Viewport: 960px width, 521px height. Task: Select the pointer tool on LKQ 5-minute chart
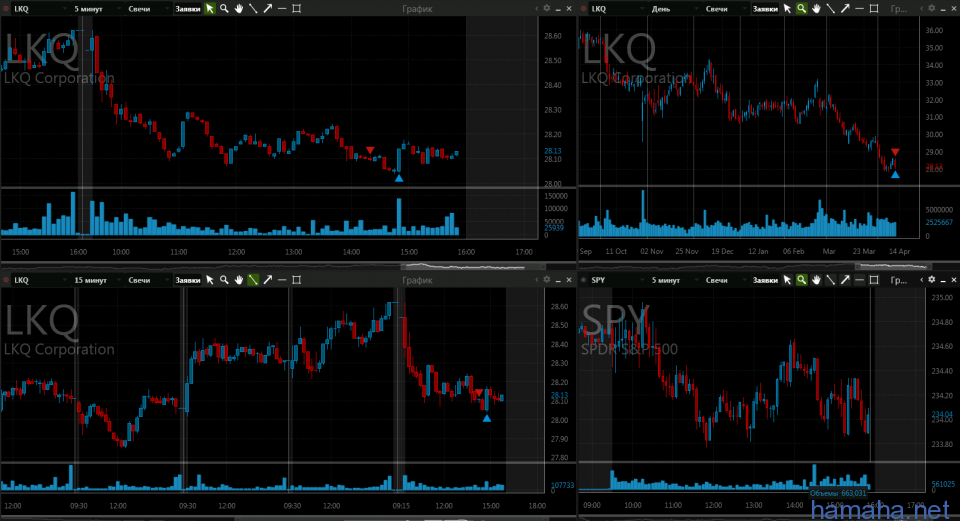point(210,9)
